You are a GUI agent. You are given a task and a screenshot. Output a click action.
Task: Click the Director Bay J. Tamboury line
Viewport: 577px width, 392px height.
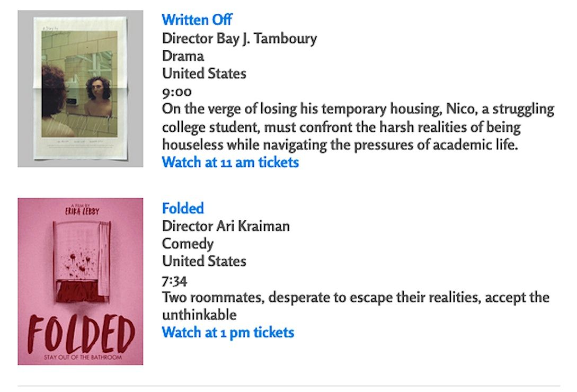[239, 38]
